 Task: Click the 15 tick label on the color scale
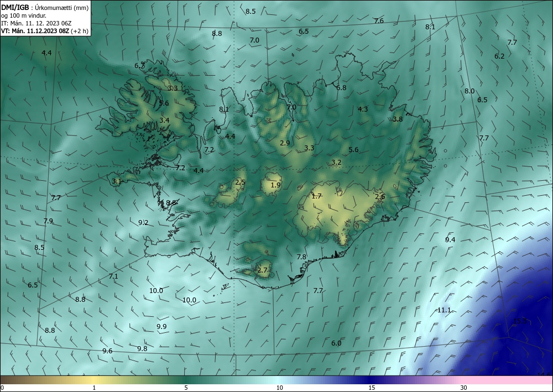(x=372, y=388)
